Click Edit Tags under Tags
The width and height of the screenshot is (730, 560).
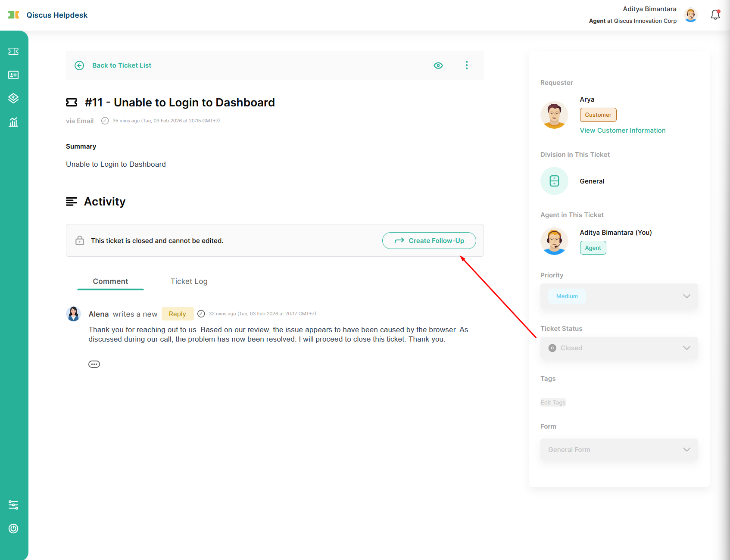pyautogui.click(x=553, y=402)
